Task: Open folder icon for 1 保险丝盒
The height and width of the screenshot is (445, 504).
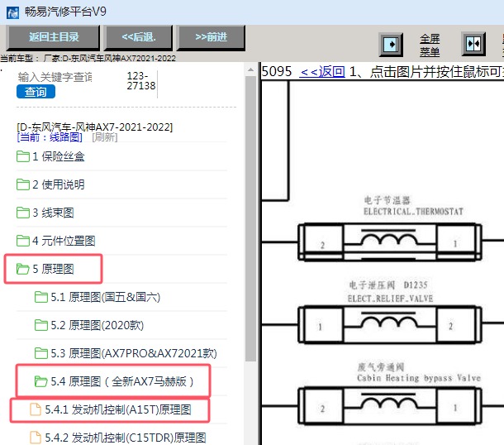Action: 23,156
